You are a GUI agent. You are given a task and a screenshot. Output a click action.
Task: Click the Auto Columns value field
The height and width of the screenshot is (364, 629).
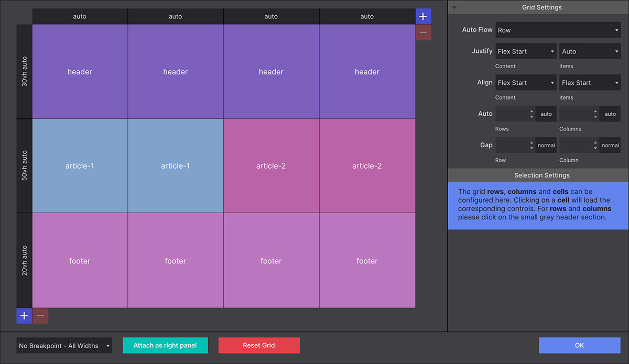pos(576,114)
